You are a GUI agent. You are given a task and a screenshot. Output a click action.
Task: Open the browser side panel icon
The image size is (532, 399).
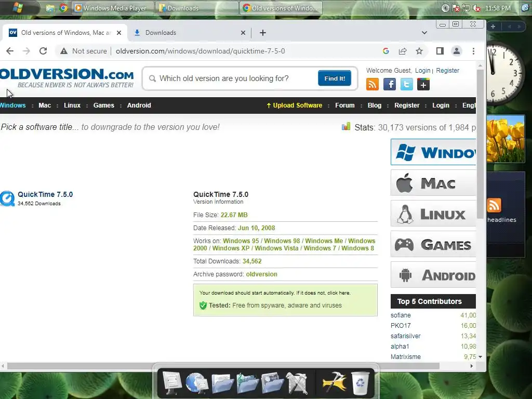pyautogui.click(x=440, y=51)
